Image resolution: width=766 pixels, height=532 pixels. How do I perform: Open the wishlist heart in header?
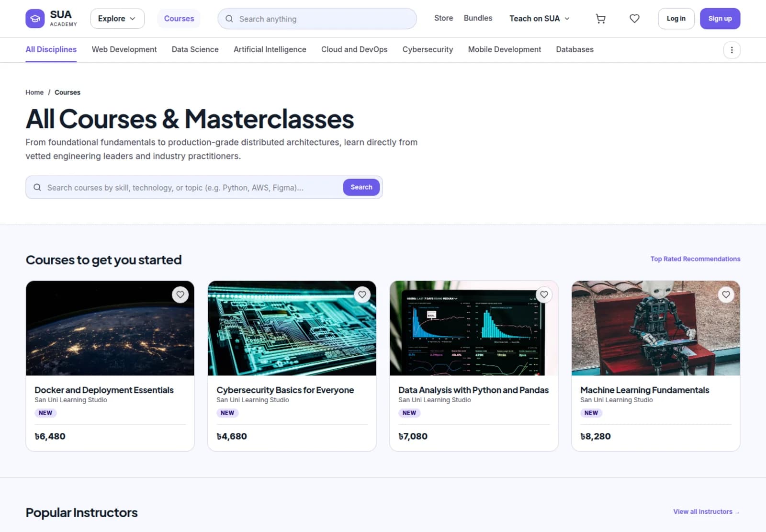coord(634,19)
